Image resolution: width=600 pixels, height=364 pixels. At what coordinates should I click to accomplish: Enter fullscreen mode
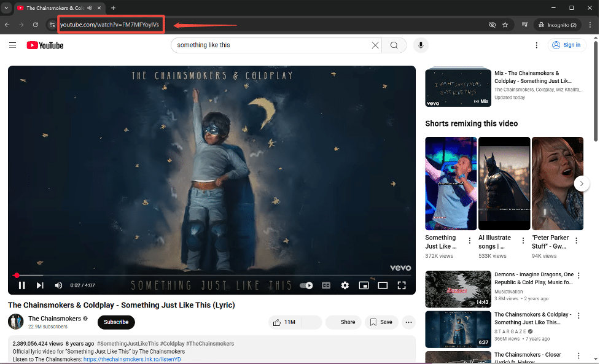point(402,285)
